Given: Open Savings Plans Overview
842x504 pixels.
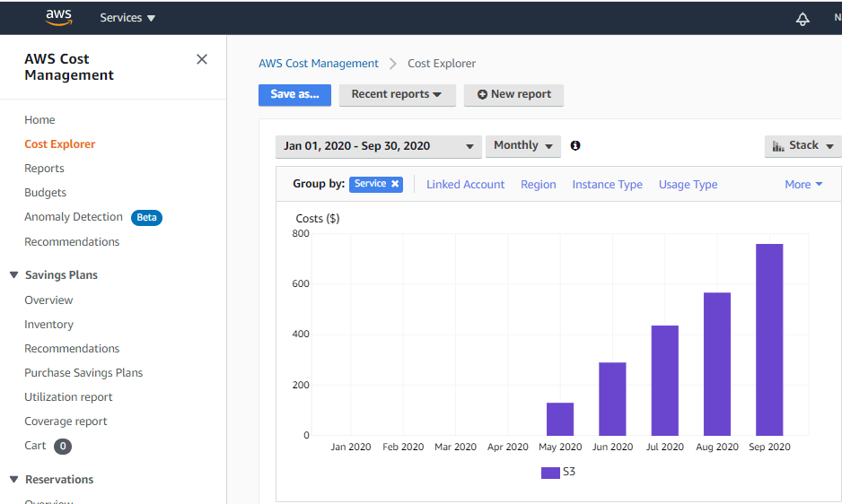Looking at the screenshot, I should tap(48, 300).
